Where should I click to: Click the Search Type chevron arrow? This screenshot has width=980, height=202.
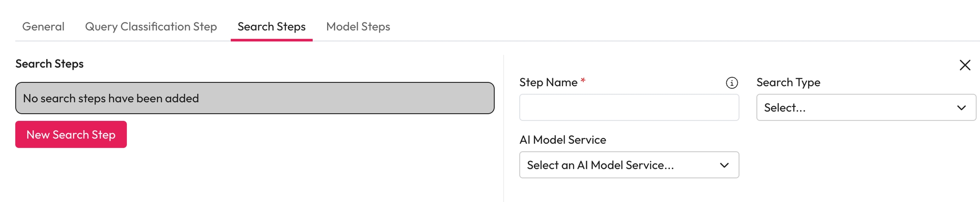961,108
